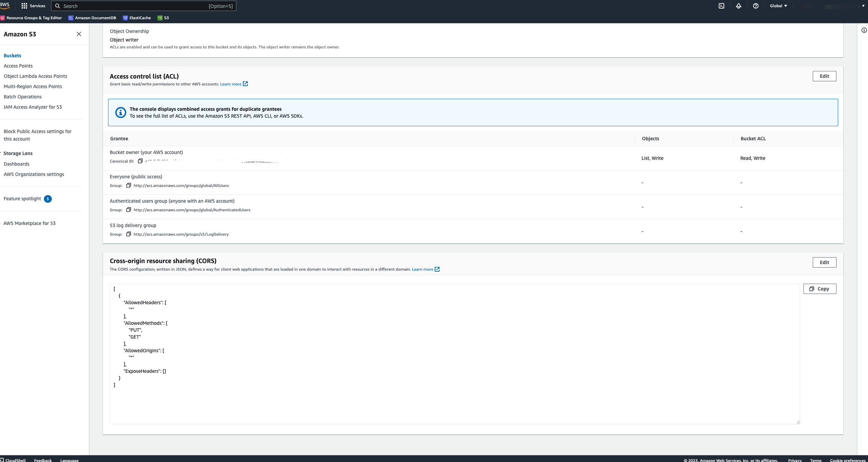Select the Grantee column header
The image size is (868, 462).
click(x=119, y=139)
